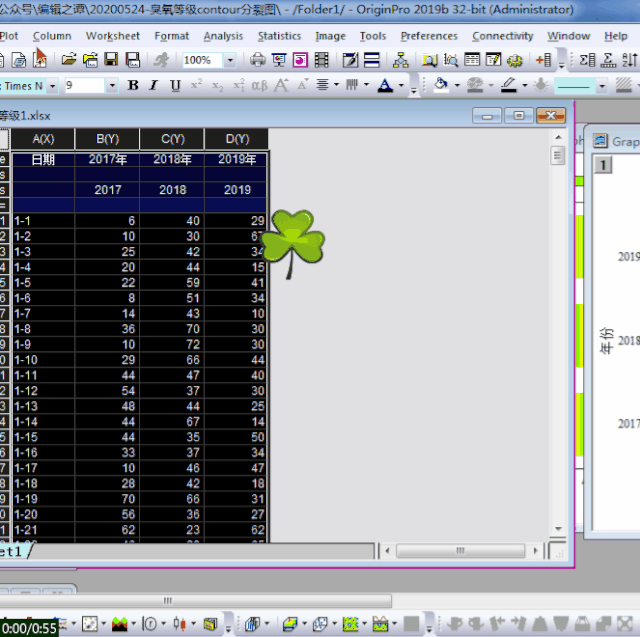Click the Bold formatting button
The width and height of the screenshot is (640, 637).
point(134,86)
